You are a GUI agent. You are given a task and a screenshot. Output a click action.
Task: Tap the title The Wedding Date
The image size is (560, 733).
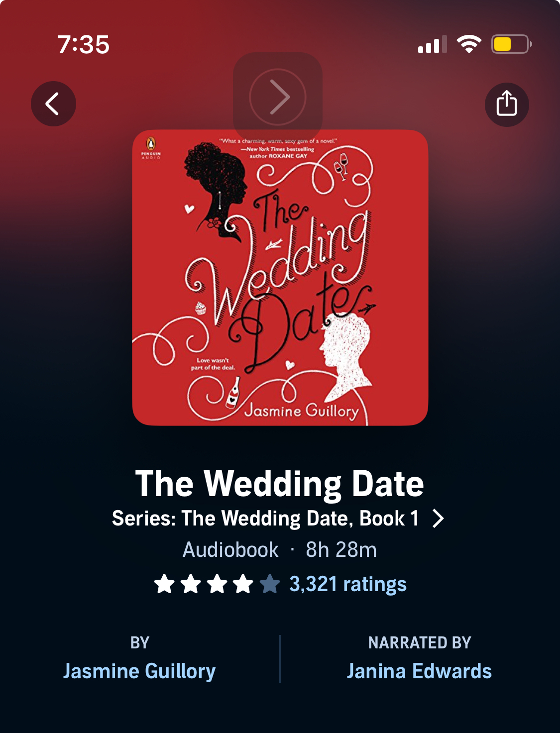click(x=280, y=484)
